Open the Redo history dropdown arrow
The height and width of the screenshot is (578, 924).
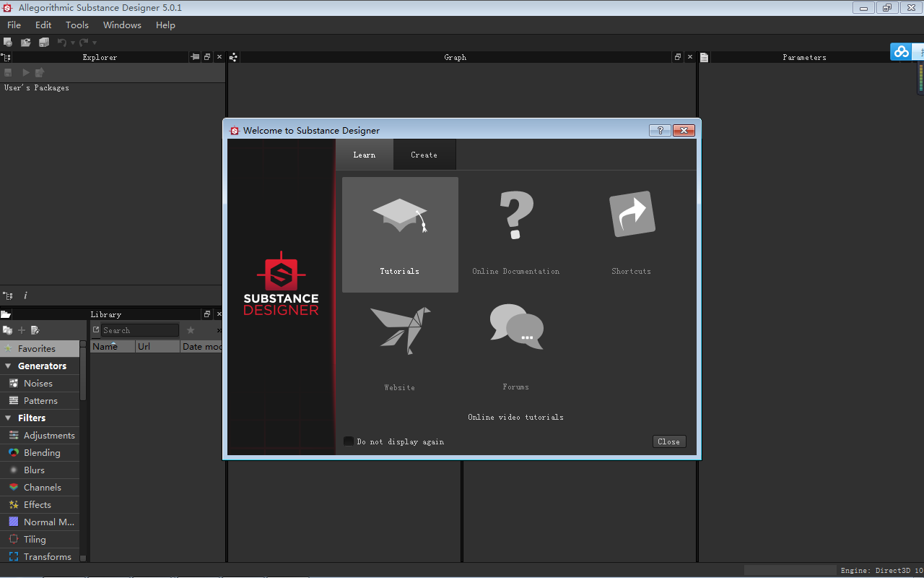(x=95, y=43)
